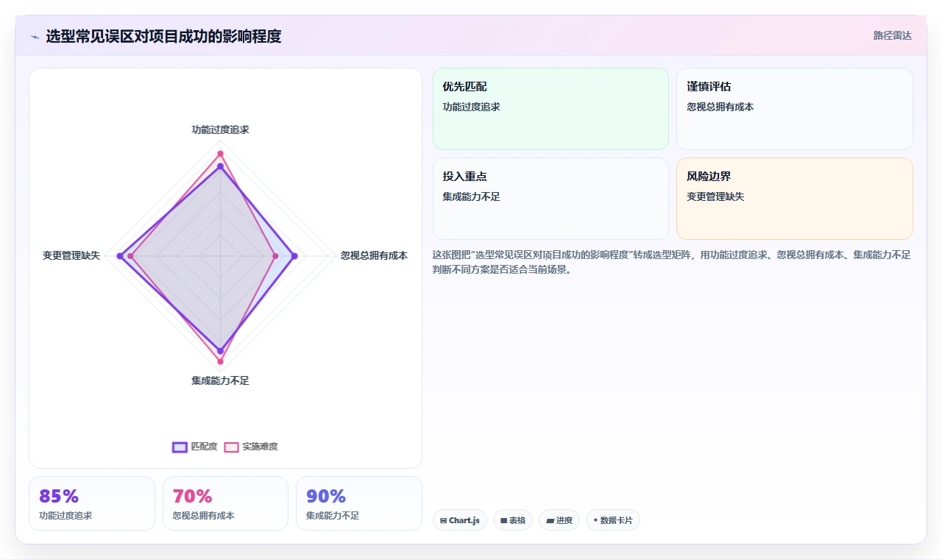Viewport: 942px width, 560px height.
Task: Click the 忽视总拥有成本 label under 70%
Action: click(204, 516)
